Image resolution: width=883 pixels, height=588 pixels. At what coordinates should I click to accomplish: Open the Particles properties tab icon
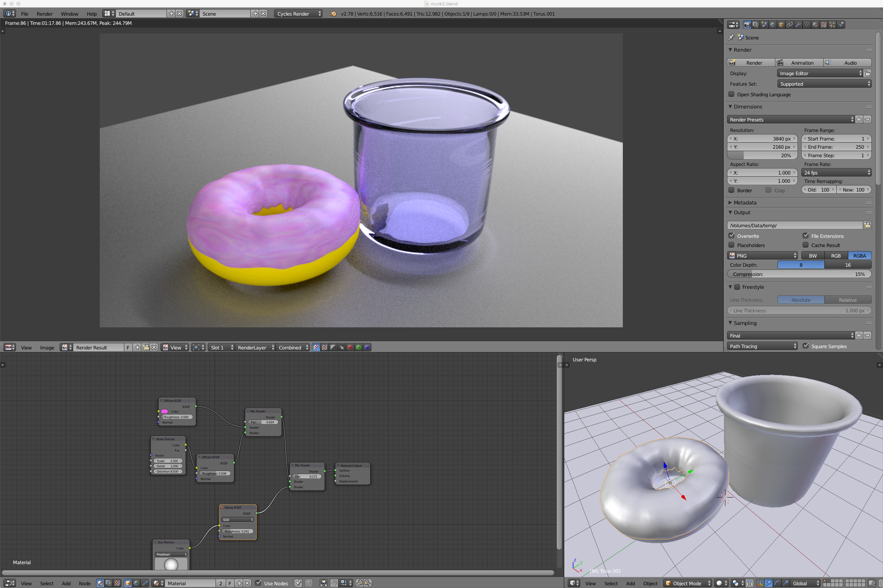click(x=832, y=25)
